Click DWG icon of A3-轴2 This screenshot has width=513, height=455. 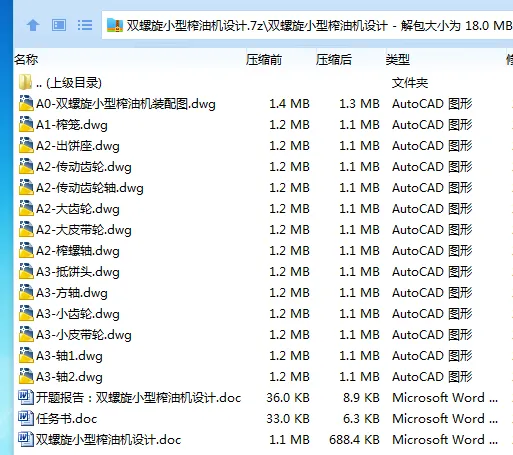(x=26, y=376)
